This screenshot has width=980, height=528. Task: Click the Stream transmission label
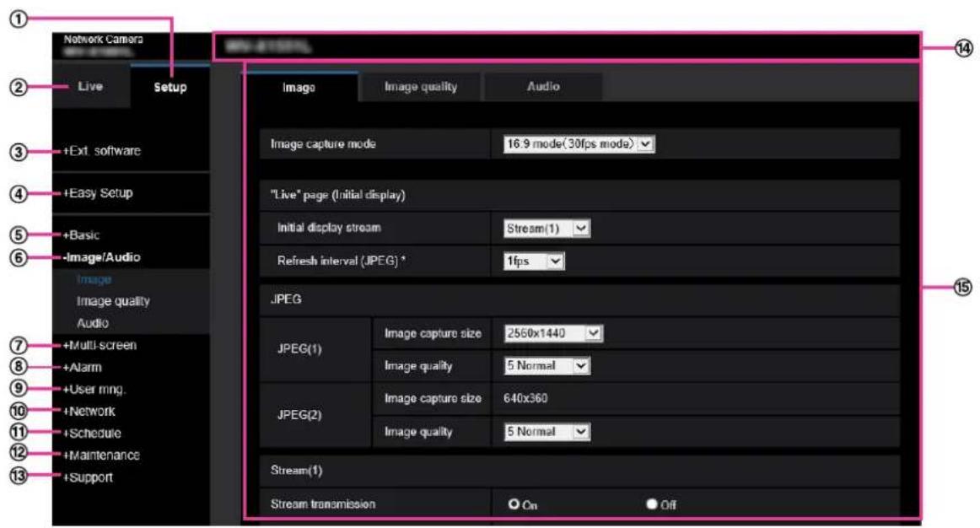click(x=322, y=504)
